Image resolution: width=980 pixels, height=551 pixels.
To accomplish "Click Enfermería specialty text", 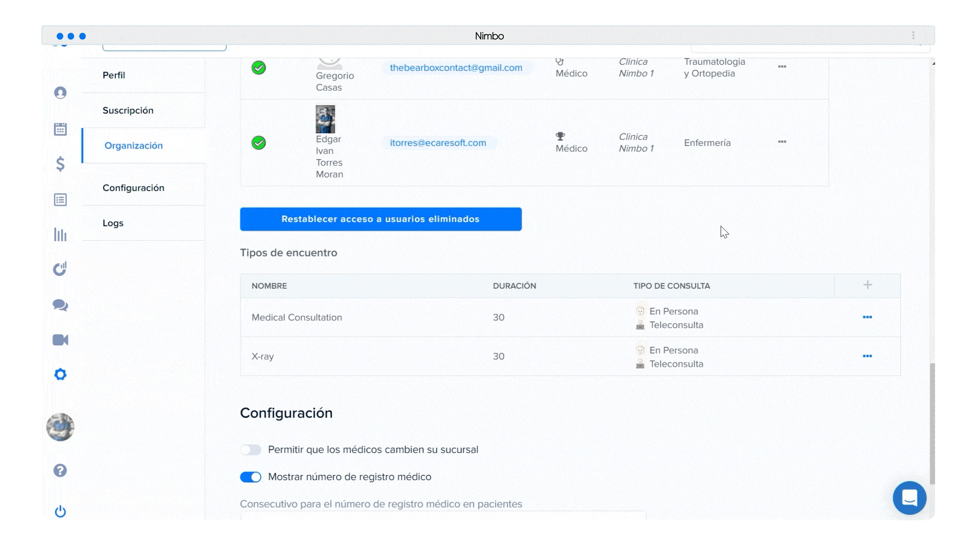I will coord(707,143).
